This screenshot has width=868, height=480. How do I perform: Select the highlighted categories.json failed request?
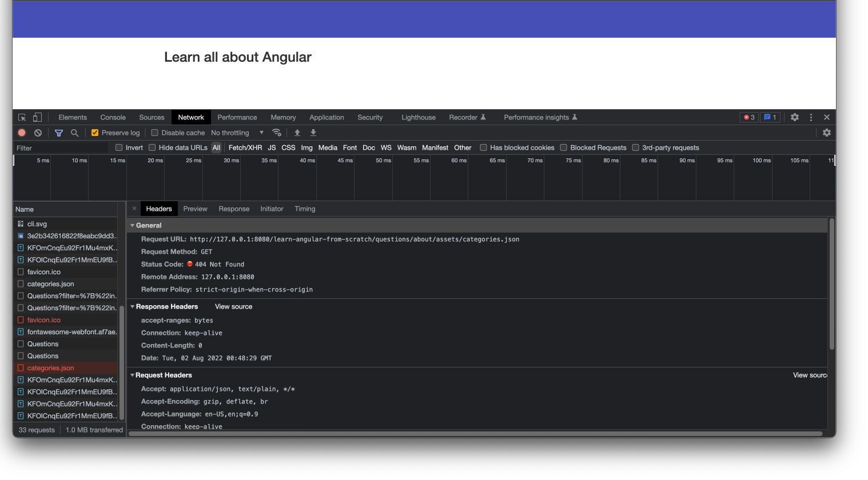click(x=66, y=368)
